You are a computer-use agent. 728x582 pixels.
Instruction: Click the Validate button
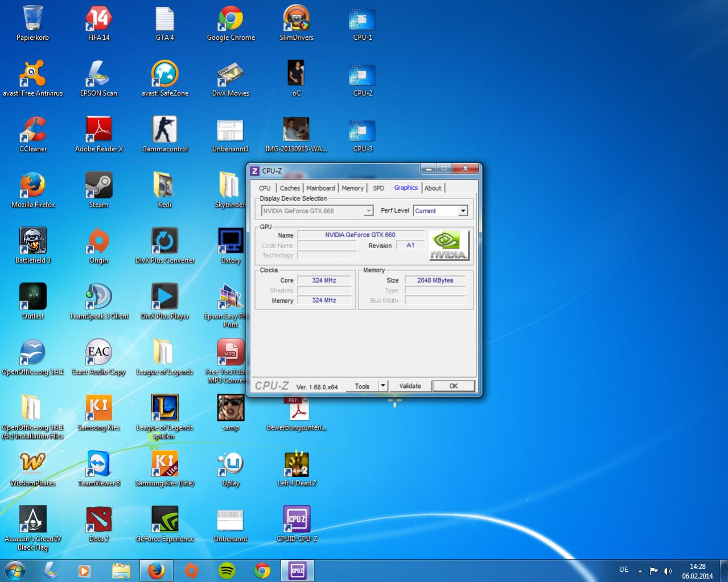[410, 386]
